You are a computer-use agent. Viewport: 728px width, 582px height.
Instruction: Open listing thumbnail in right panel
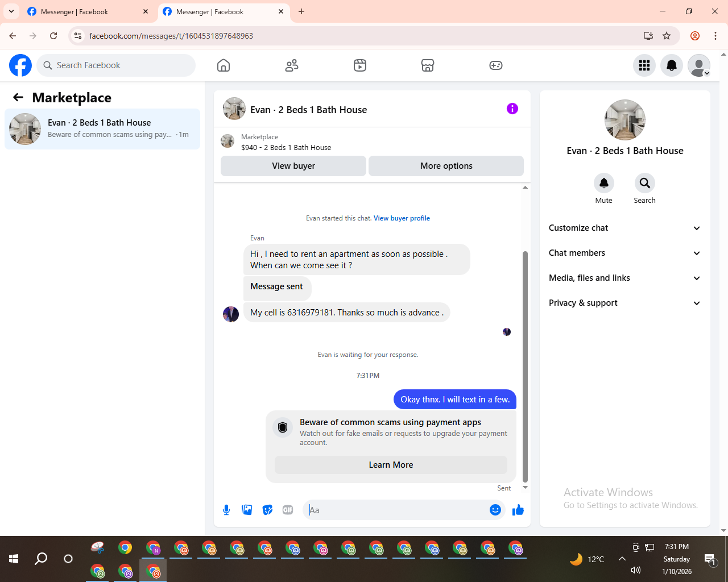[x=625, y=120]
